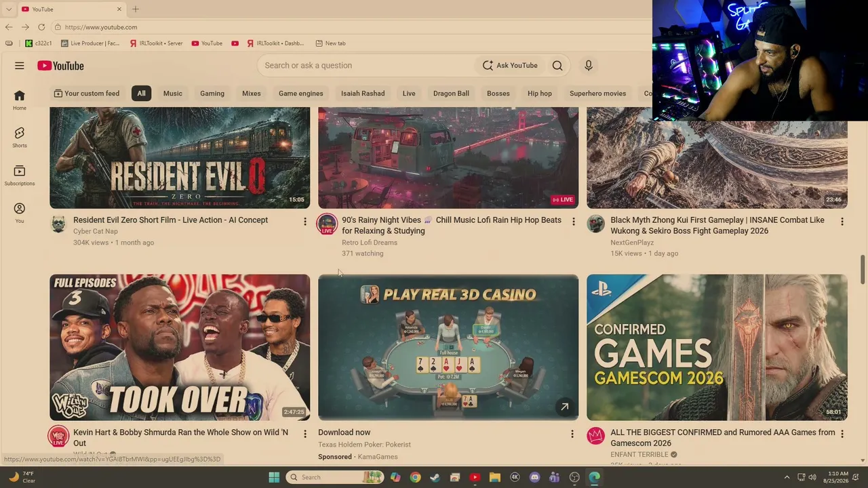Open the Resident Evil Zero Short Film title

(170, 220)
